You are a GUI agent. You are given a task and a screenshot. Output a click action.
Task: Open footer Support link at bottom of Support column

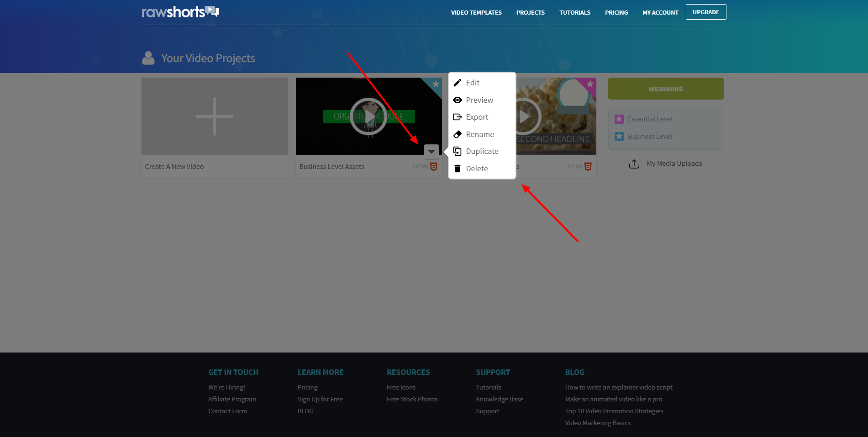(488, 411)
